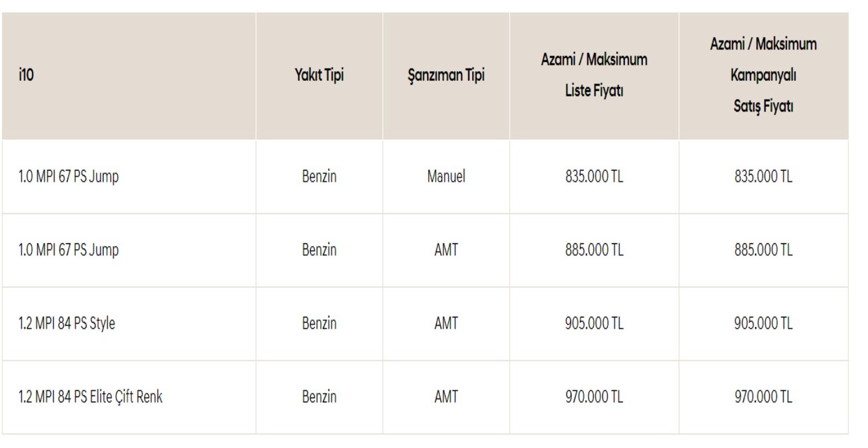Click the Kampanyalı Satış Fiyatı header

click(763, 75)
